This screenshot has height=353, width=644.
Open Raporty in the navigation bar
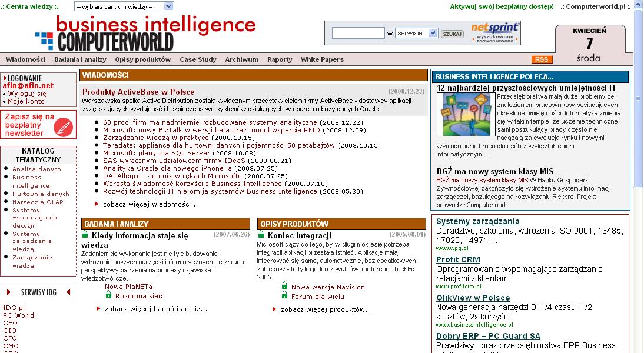[x=280, y=59]
